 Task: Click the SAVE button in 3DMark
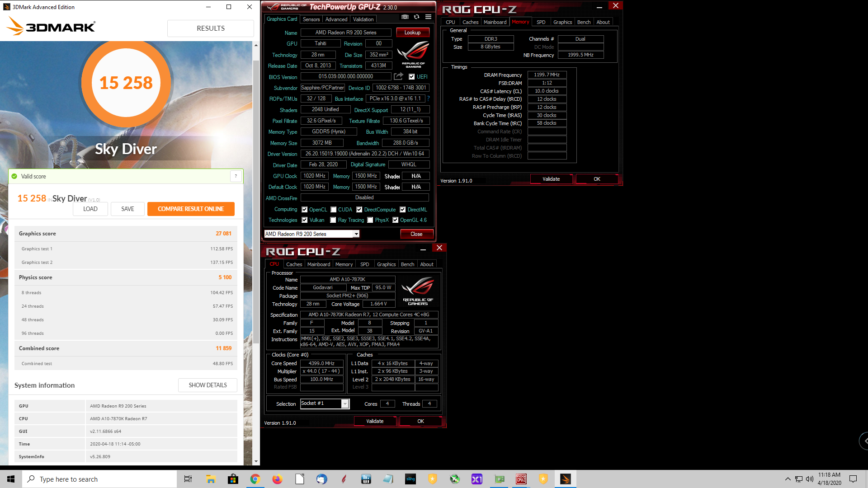click(x=127, y=209)
